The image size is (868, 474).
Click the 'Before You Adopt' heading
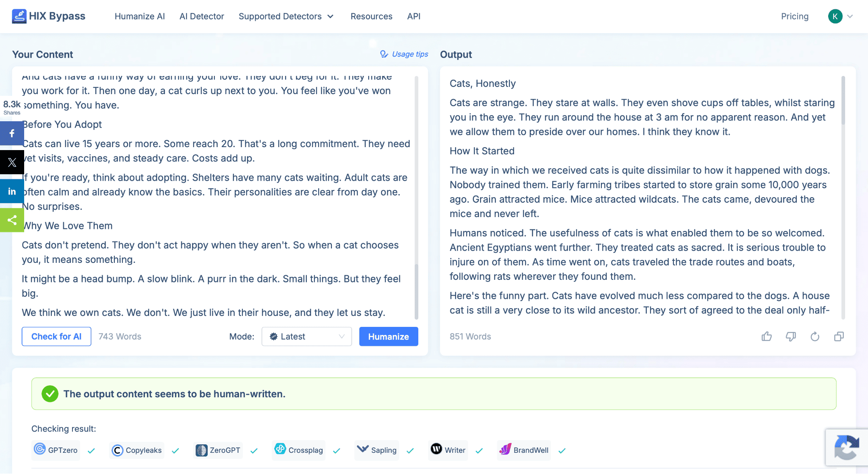coord(62,124)
